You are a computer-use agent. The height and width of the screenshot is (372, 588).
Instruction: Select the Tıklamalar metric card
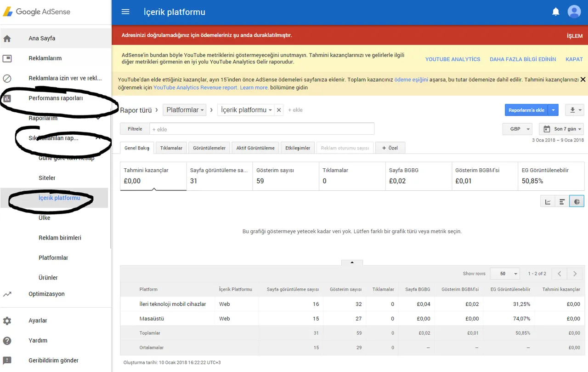point(352,176)
